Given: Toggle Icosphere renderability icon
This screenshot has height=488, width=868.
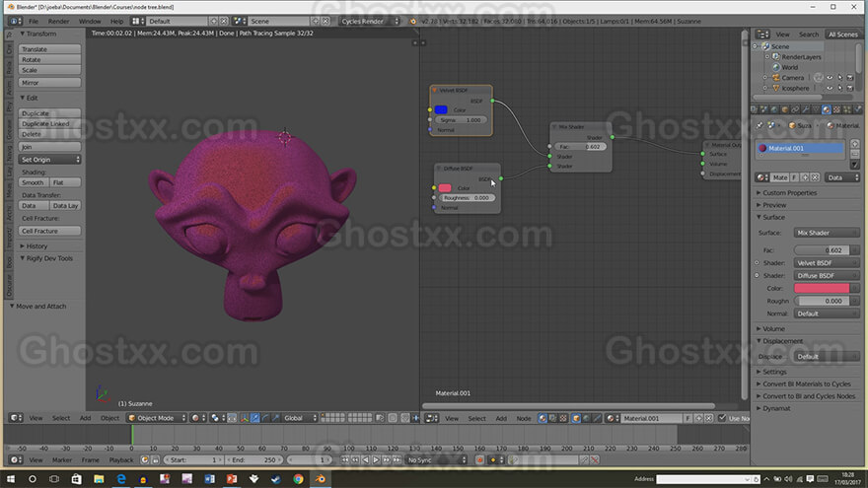Looking at the screenshot, I should click(850, 88).
